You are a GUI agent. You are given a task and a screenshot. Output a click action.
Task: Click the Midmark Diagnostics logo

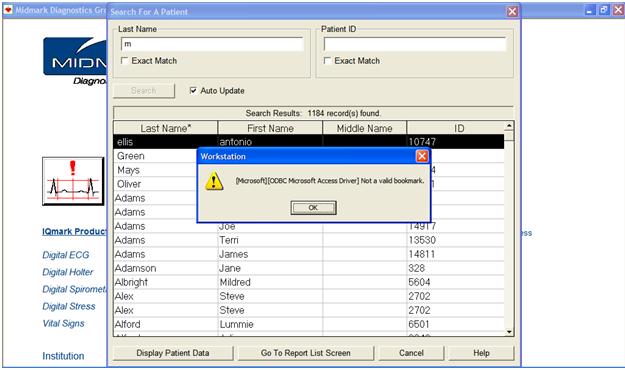[75, 61]
